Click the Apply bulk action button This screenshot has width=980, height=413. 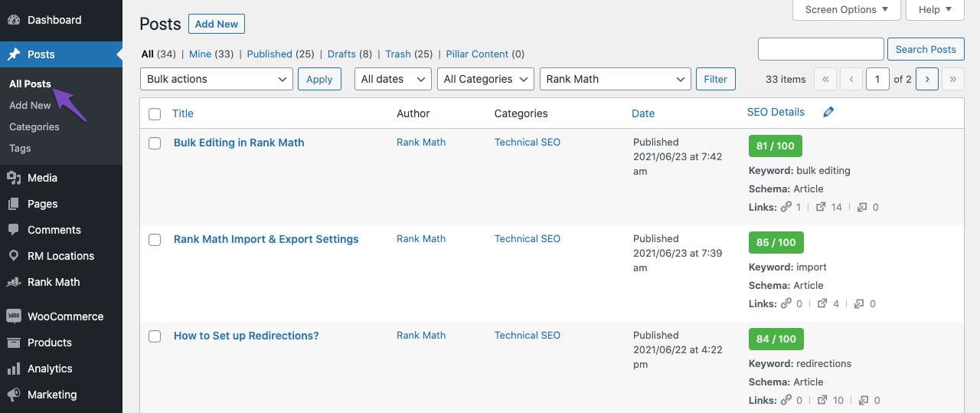(x=319, y=79)
